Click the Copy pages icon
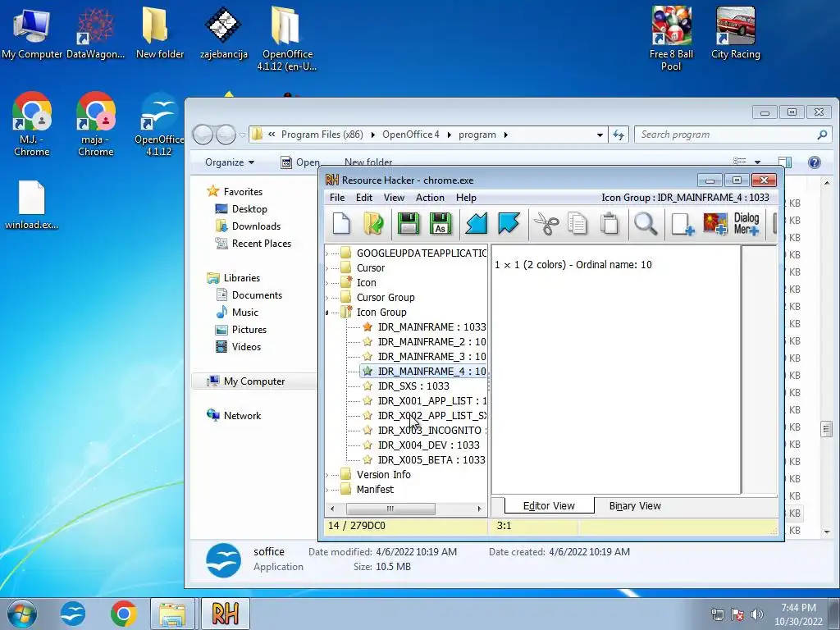Screen dimensions: 840x630 577,223
